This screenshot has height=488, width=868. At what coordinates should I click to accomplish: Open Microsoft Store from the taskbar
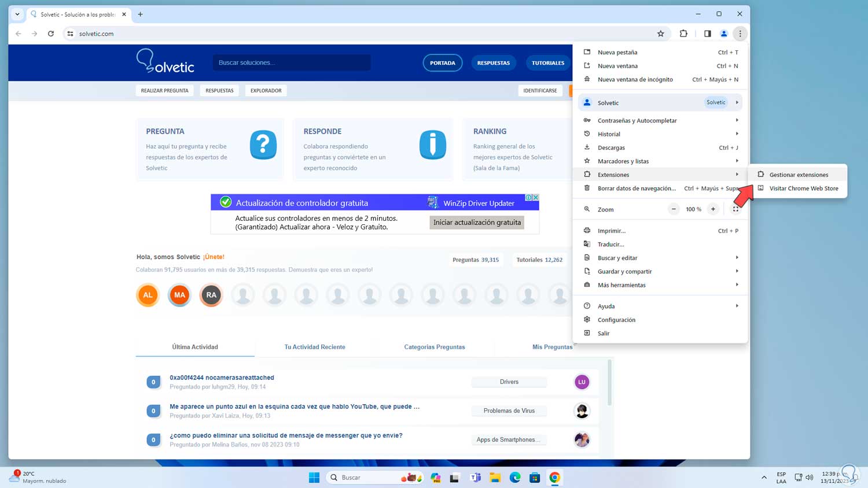535,478
